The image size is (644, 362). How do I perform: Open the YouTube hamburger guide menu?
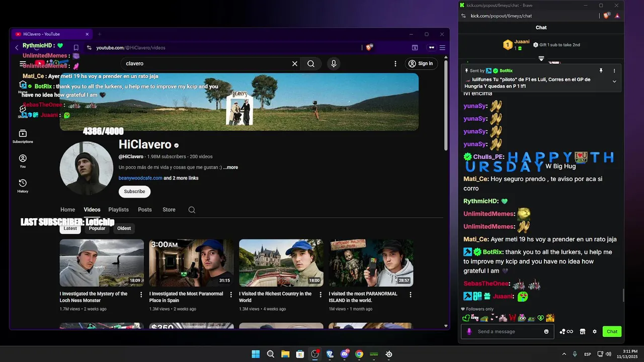point(23,63)
